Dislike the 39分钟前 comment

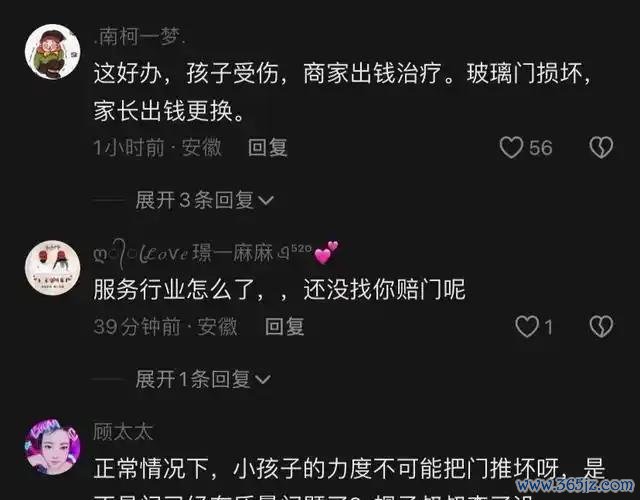(x=601, y=327)
